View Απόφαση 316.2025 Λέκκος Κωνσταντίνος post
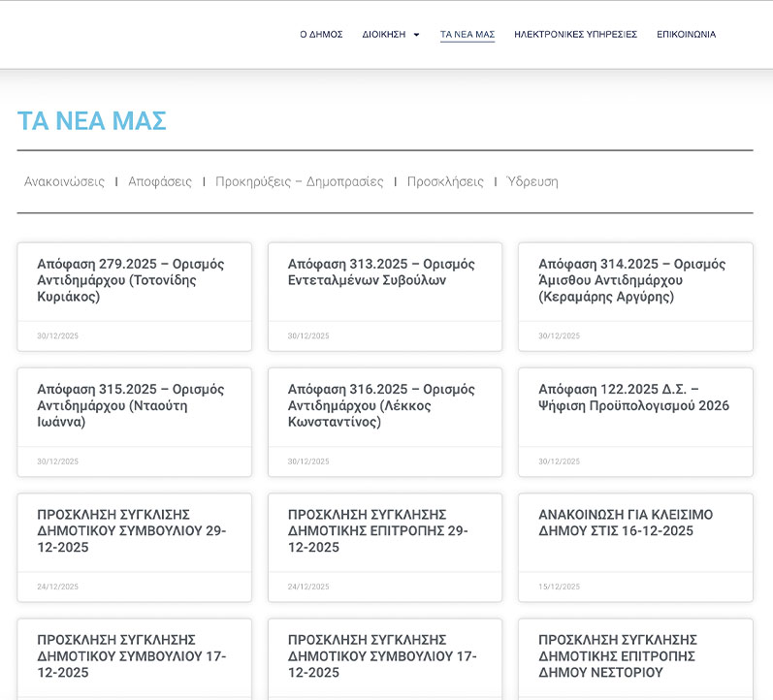The image size is (773, 700). coord(381,405)
